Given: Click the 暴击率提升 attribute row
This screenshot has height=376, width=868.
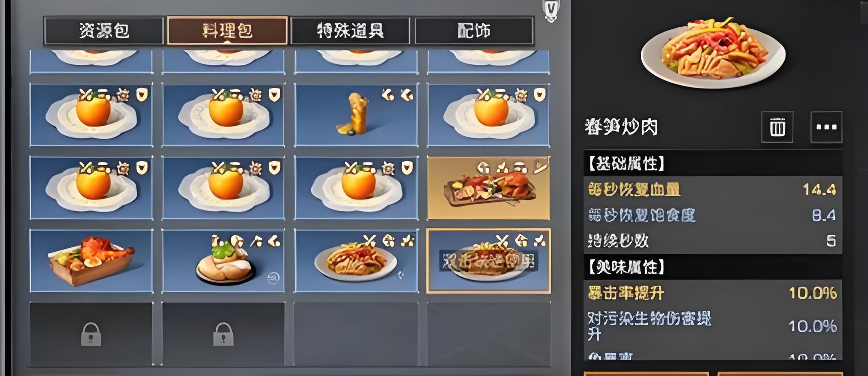Looking at the screenshot, I should [713, 293].
